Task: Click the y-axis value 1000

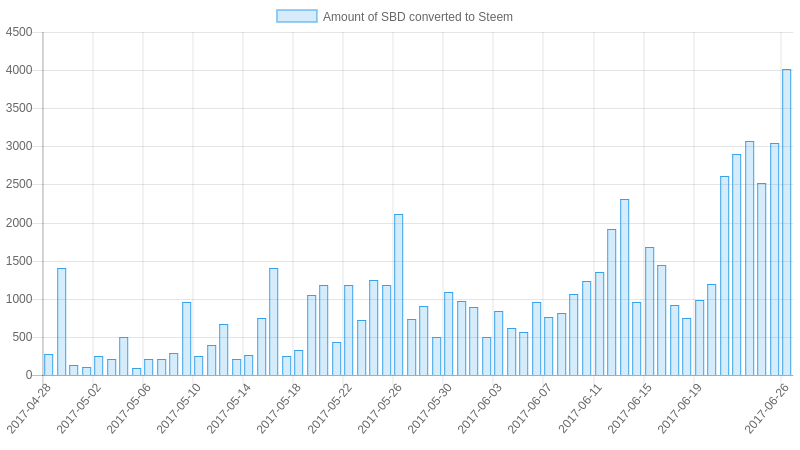Action: pos(19,299)
